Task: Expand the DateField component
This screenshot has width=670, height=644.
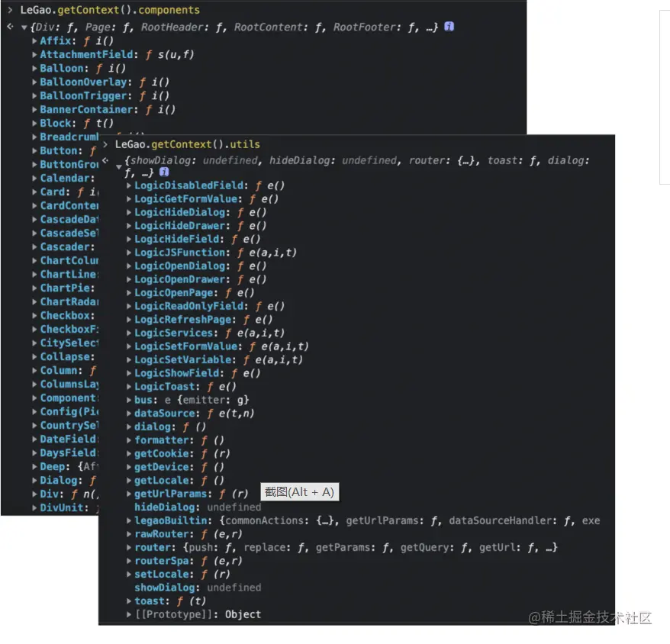Action: 34,440
